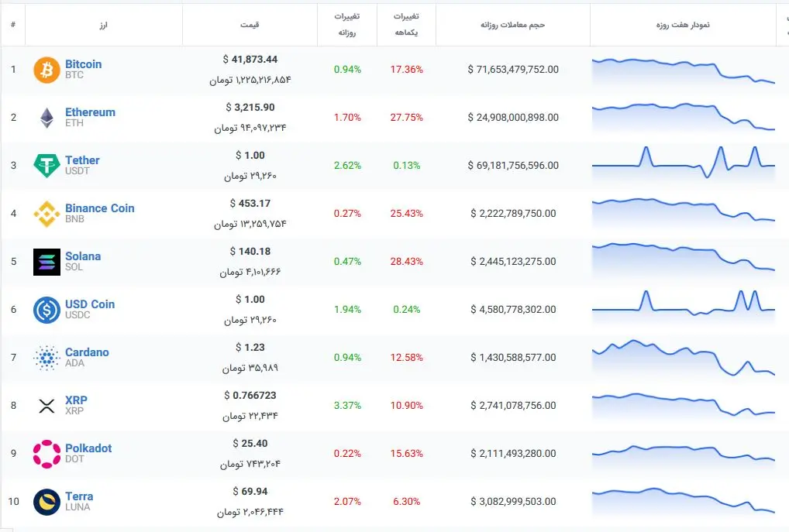Click the Terra LUNA logo icon
Screen dimensions: 789x532
tap(47, 502)
